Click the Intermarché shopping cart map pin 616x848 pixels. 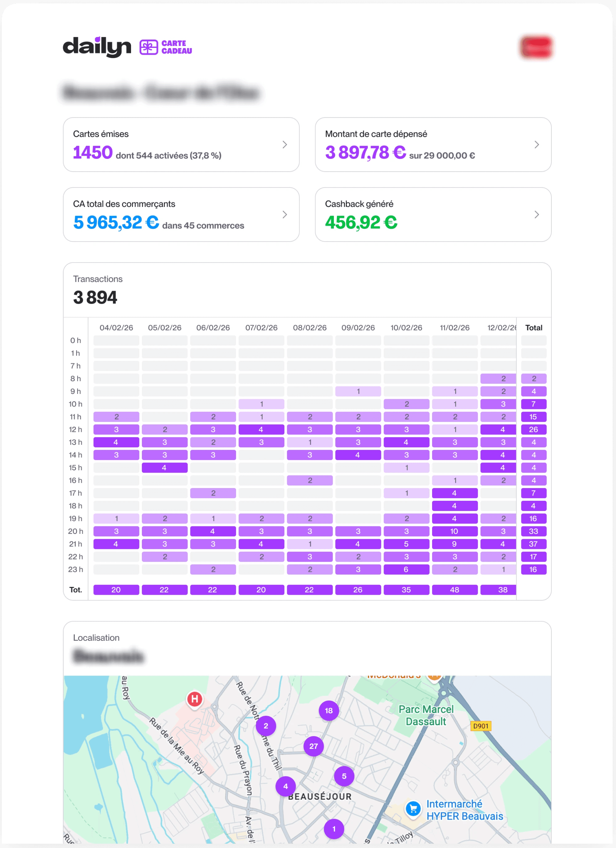(x=413, y=809)
